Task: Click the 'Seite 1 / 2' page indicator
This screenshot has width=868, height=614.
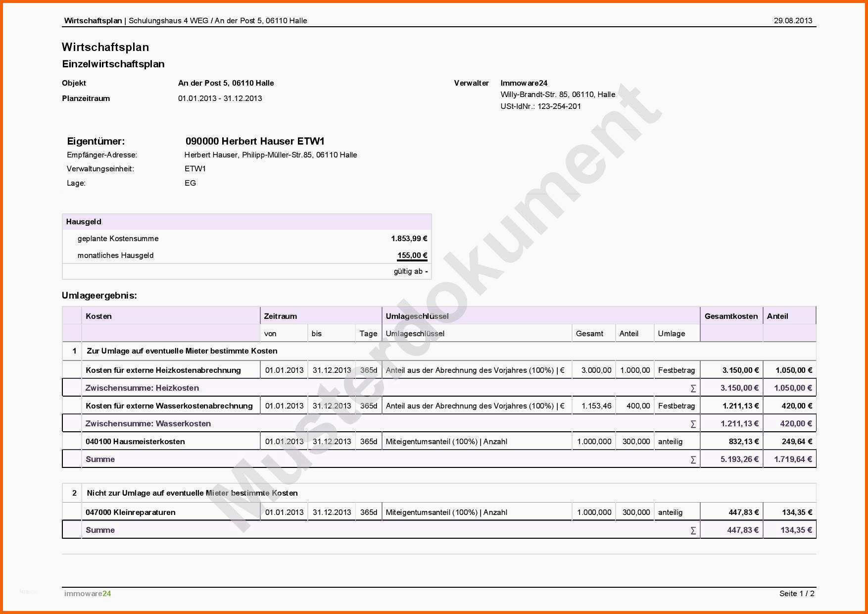Action: click(x=797, y=593)
